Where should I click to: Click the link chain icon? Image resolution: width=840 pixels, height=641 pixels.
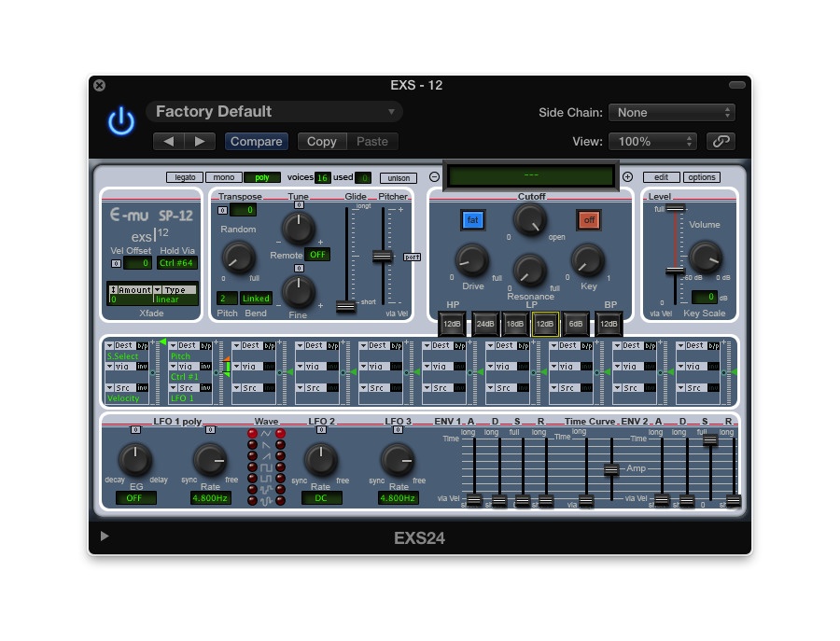click(721, 142)
